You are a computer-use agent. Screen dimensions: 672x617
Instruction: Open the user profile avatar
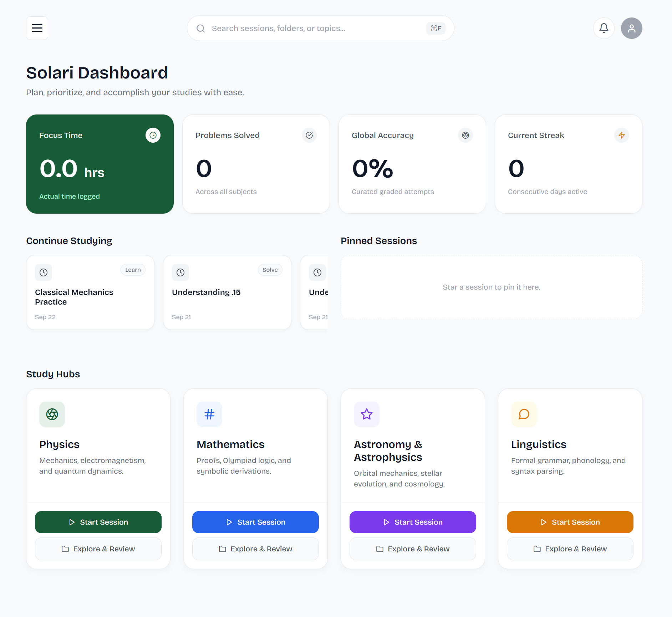(x=631, y=28)
